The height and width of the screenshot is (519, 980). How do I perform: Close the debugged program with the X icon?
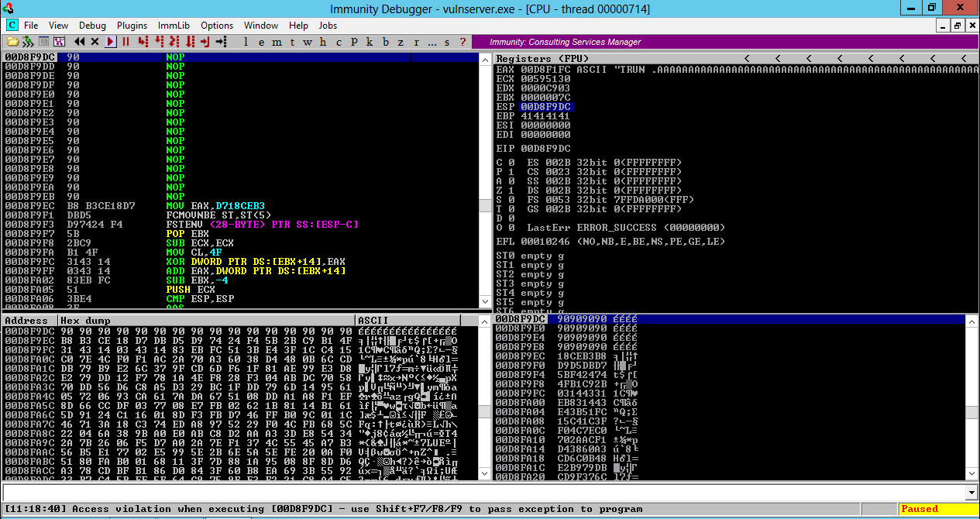point(95,41)
